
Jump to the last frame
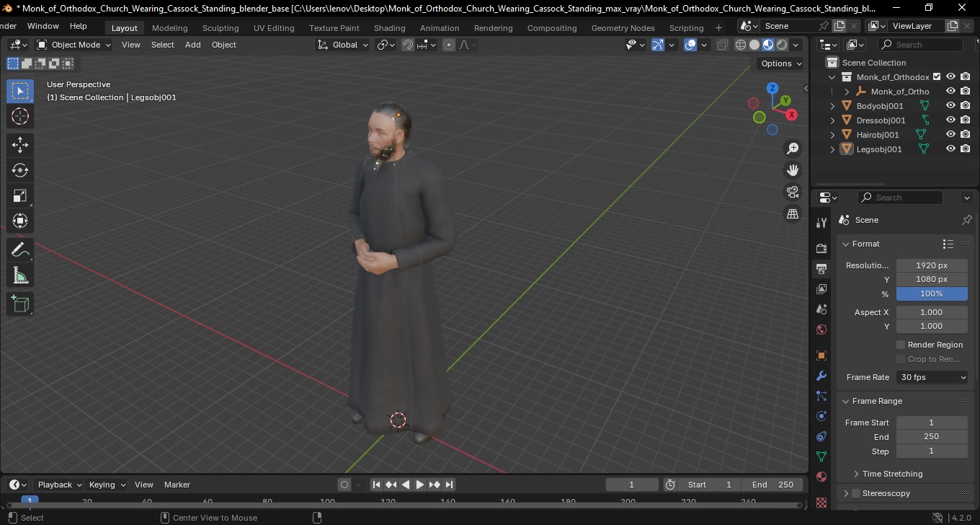[x=449, y=485]
